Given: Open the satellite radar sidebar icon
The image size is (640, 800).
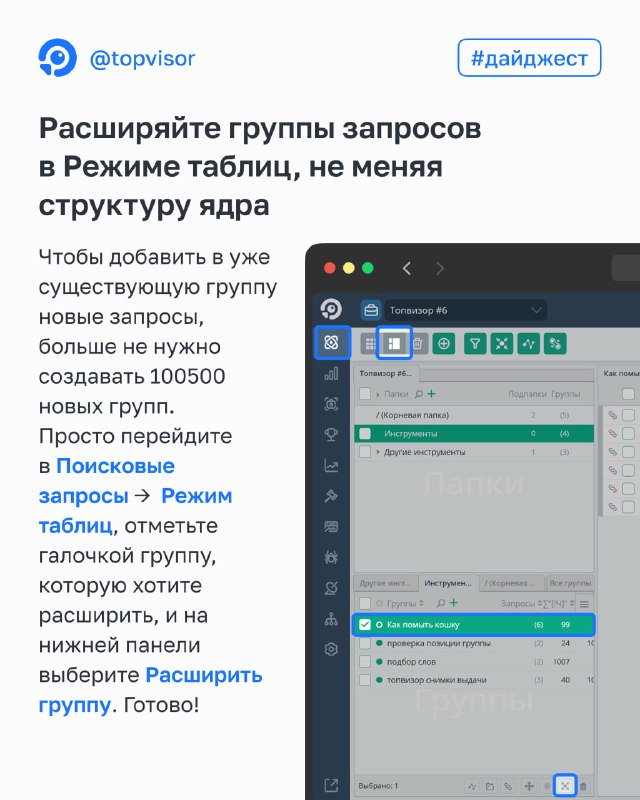Looking at the screenshot, I should click(x=331, y=588).
